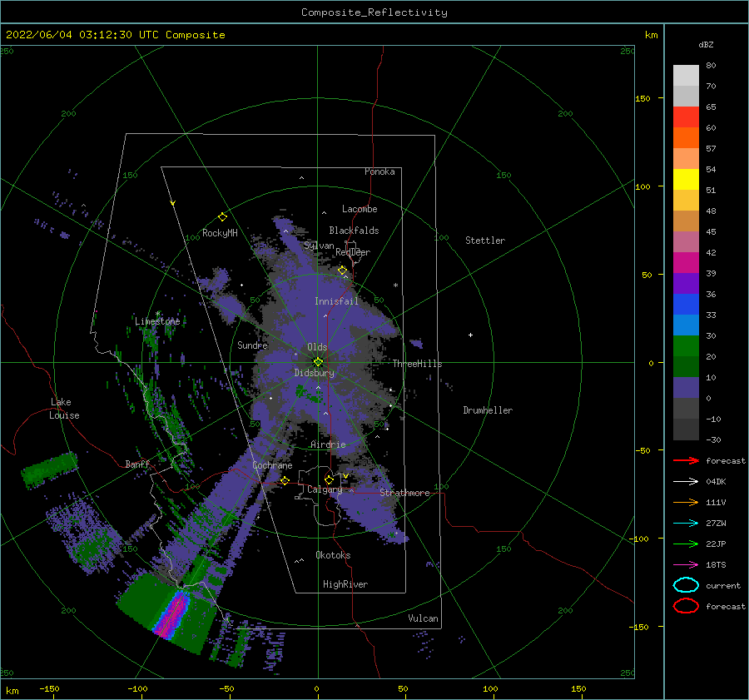749x700 pixels.
Task: Click the white asterisk marker above Limestone
Action: [157, 314]
